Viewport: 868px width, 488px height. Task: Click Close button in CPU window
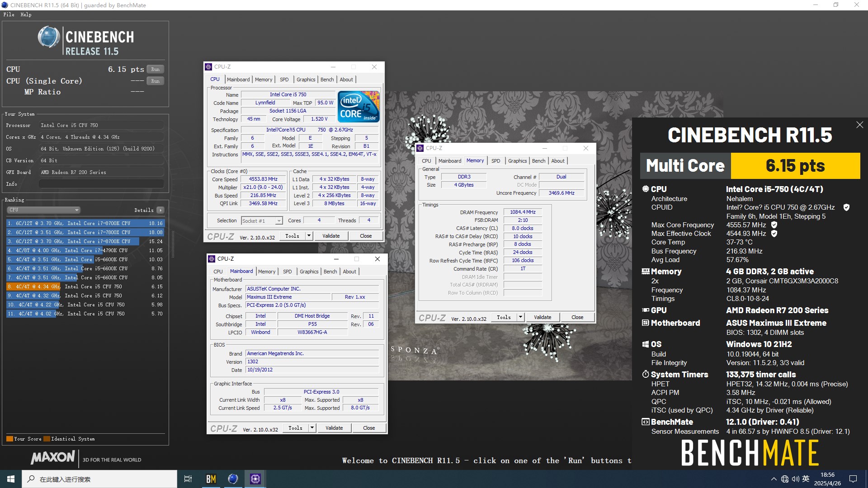click(x=366, y=236)
